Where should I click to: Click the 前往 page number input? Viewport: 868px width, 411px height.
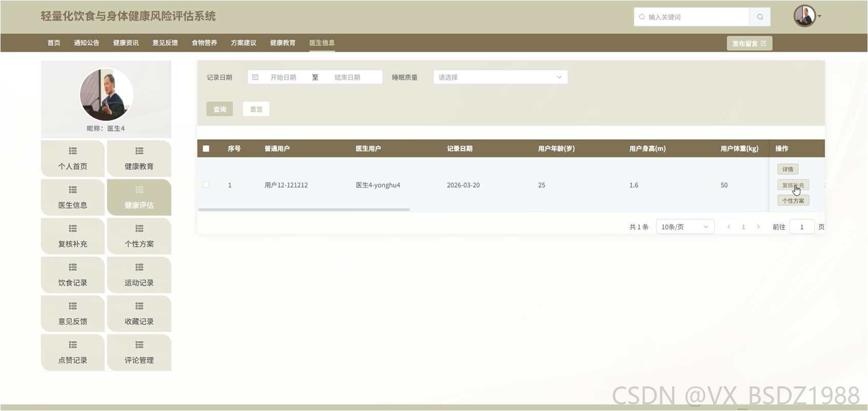point(802,227)
